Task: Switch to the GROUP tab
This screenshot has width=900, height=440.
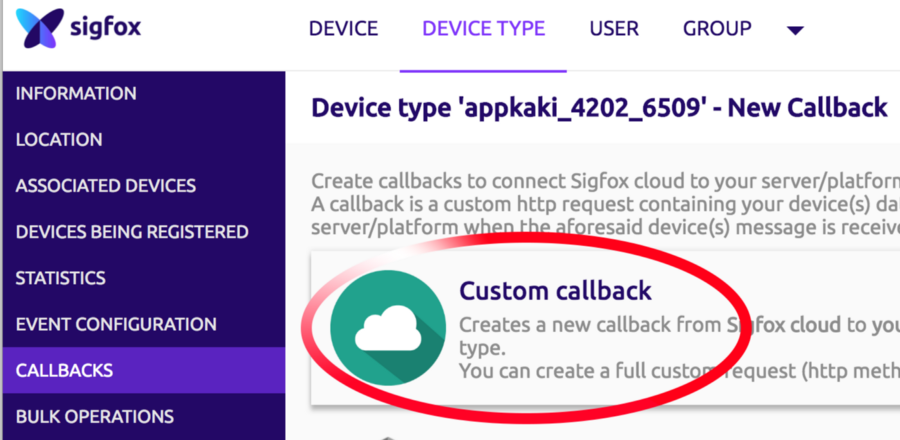Action: point(717,29)
